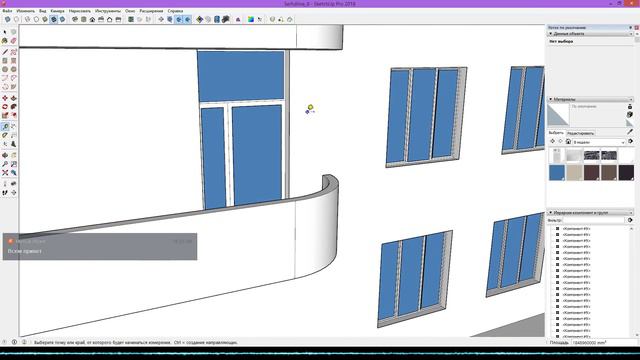Image resolution: width=640 pixels, height=360 pixels.
Task: Click the outliner filter input field
Action: [594, 220]
